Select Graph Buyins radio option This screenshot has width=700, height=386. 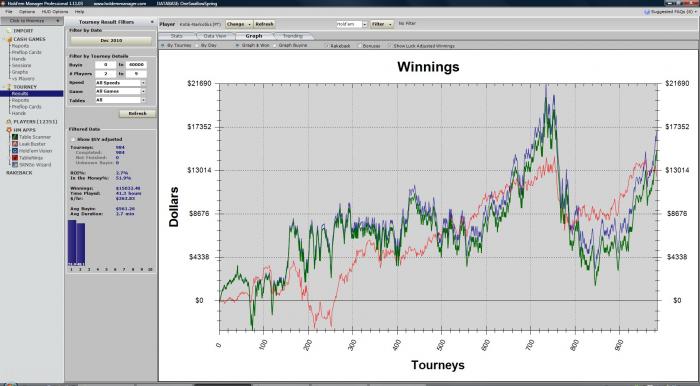click(275, 46)
